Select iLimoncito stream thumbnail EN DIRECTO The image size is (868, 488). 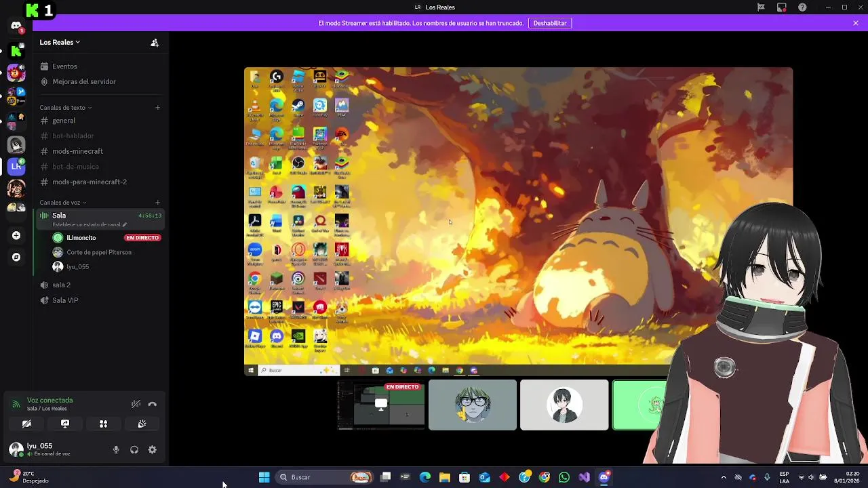tap(381, 405)
